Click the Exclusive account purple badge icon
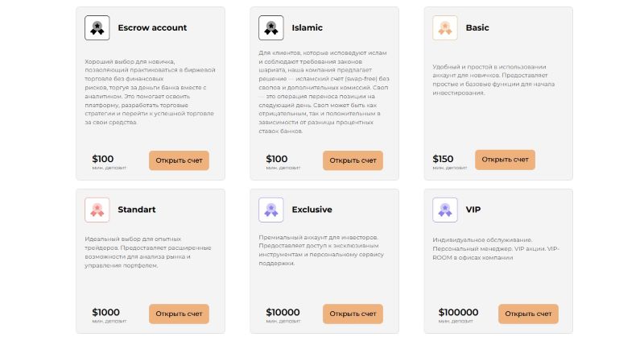Image resolution: width=644 pixels, height=341 pixels. [x=270, y=210]
